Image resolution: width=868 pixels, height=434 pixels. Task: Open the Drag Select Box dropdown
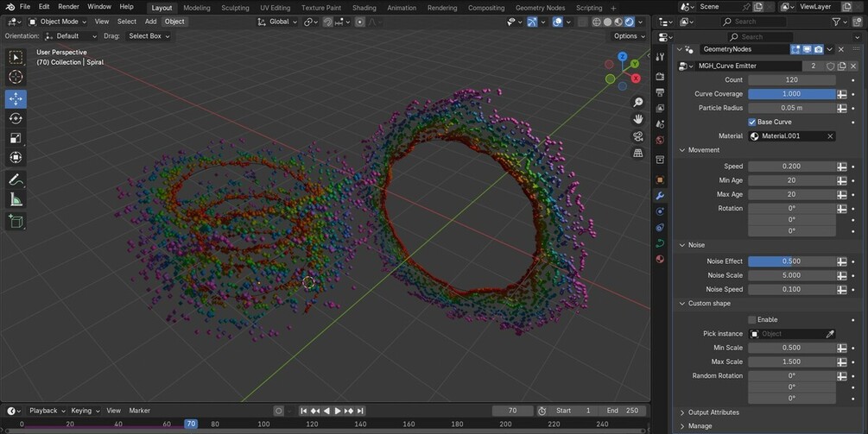(x=148, y=36)
